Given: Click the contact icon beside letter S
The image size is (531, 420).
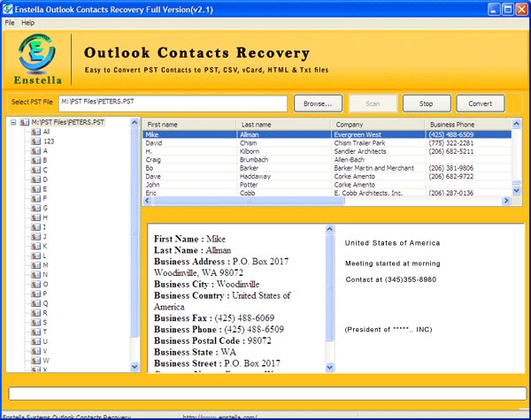Looking at the screenshot, I should pos(35,322).
